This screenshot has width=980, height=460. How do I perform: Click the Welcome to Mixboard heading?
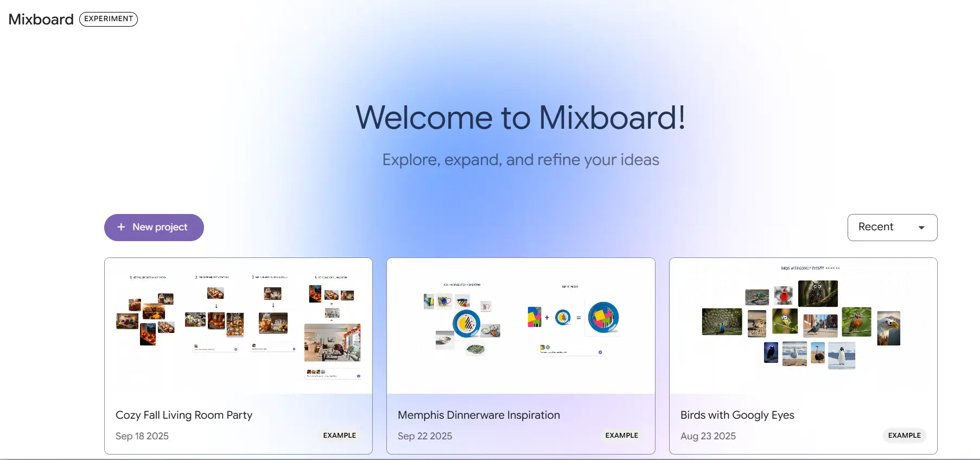point(520,117)
